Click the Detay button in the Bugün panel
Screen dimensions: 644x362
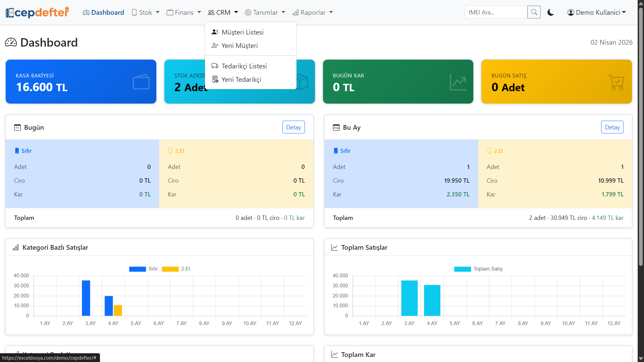pyautogui.click(x=293, y=127)
